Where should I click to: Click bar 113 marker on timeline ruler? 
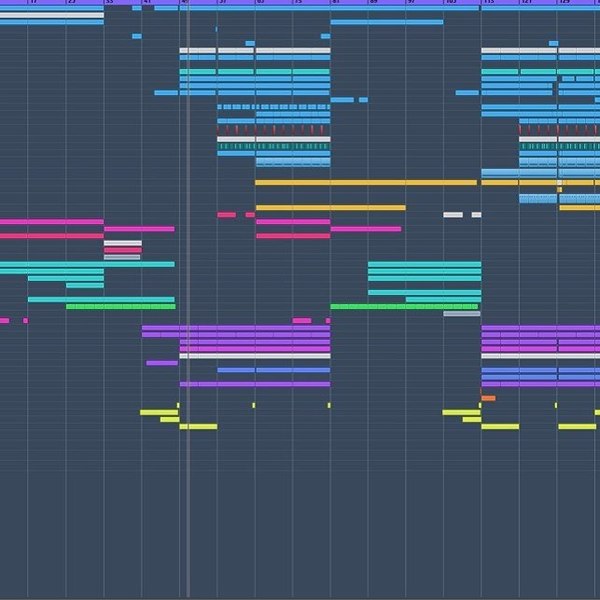[x=489, y=2]
